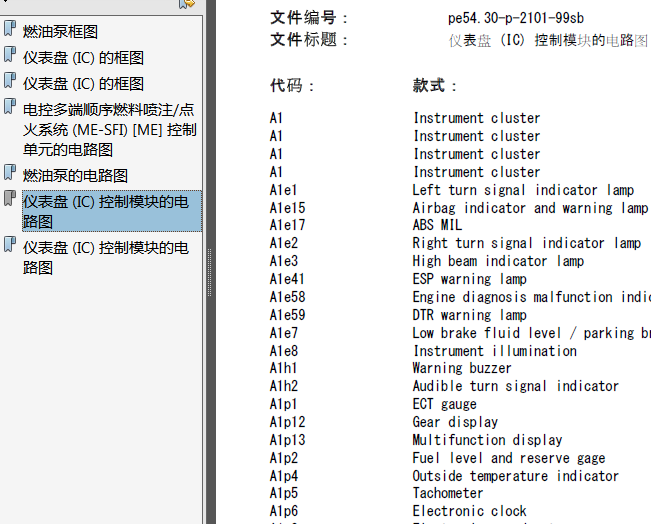The width and height of the screenshot is (651, 524).
Task: Click the code A1p6
Action: coord(284,511)
